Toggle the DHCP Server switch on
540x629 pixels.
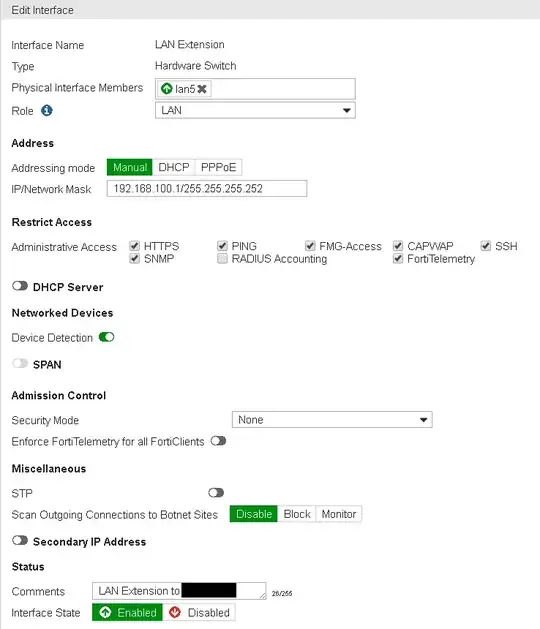click(x=20, y=286)
